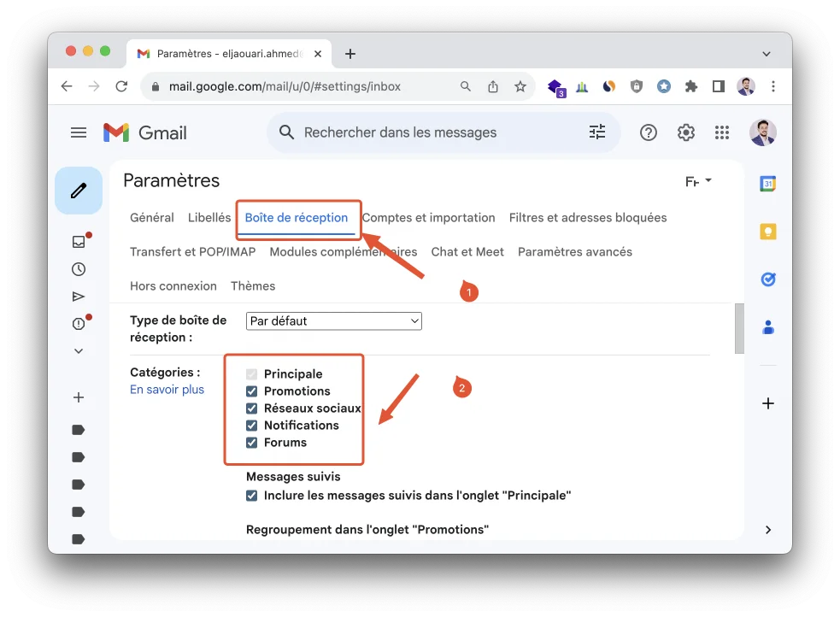Create a new label with the plus button
Screen dimensions: 840x617
click(x=78, y=397)
